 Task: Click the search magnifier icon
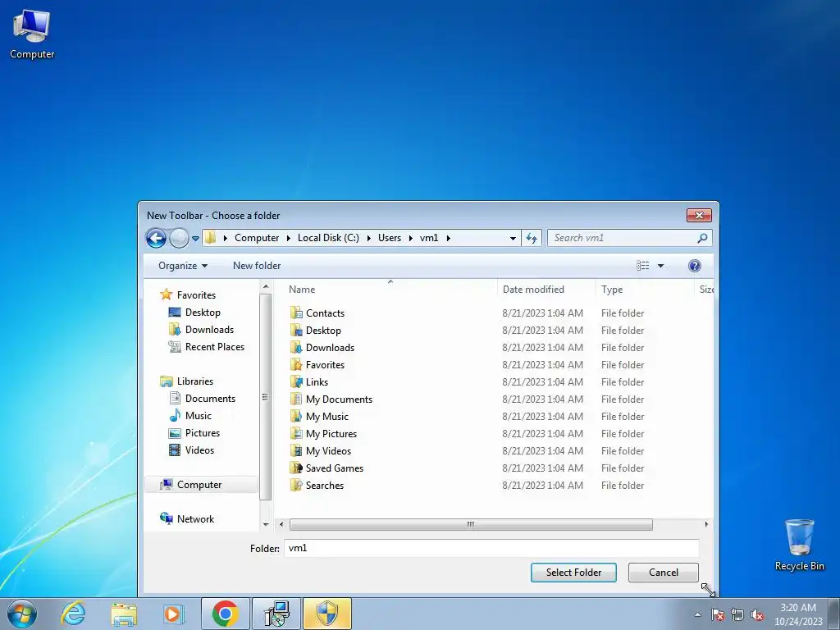[702, 238]
